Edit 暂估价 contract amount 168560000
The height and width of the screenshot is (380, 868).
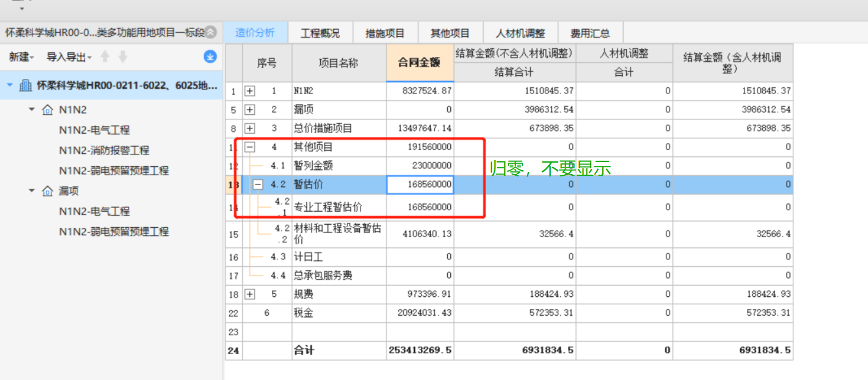click(420, 184)
